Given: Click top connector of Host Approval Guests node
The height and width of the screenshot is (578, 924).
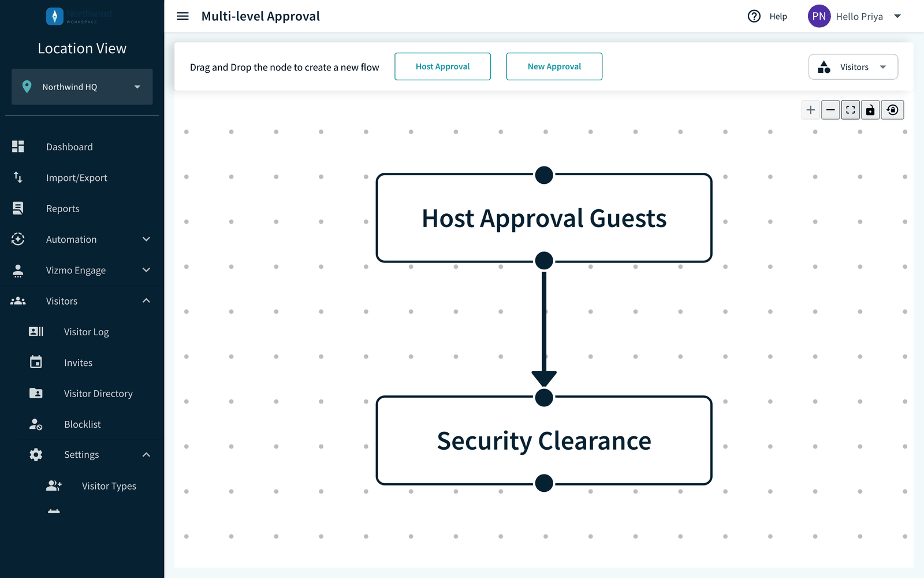Looking at the screenshot, I should (x=544, y=175).
